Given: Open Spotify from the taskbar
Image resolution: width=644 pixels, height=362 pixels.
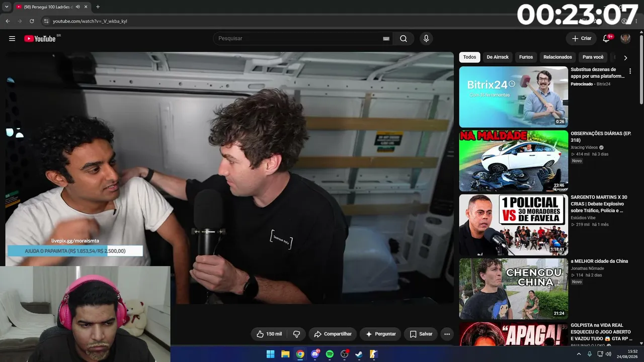Looking at the screenshot, I should point(330,354).
